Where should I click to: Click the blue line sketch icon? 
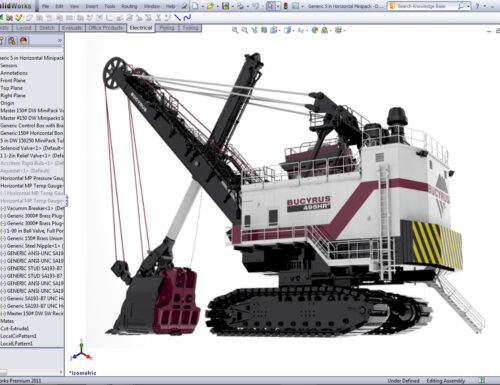click(177, 17)
